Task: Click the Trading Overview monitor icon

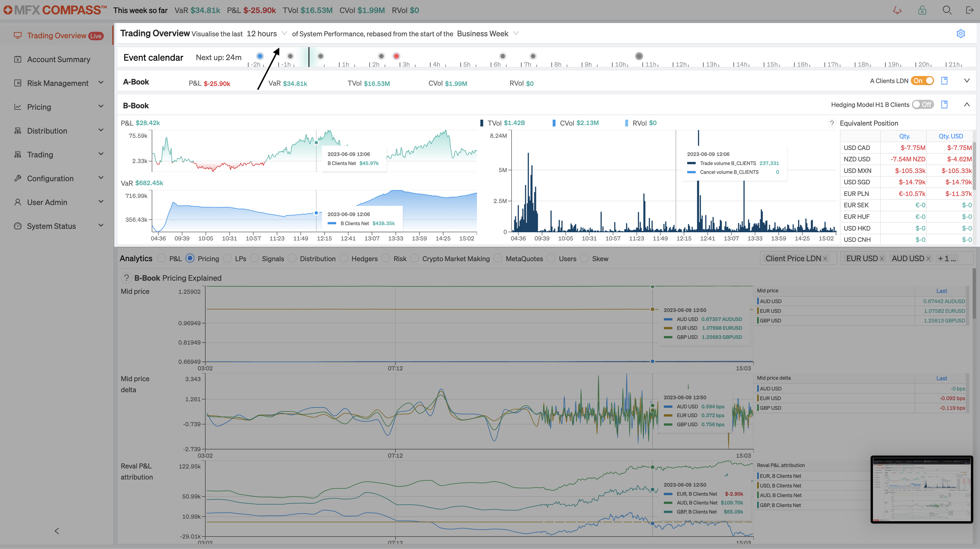Action: click(18, 35)
